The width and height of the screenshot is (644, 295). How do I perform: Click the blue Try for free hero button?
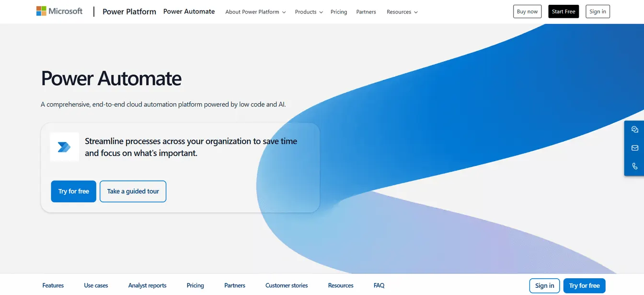pyautogui.click(x=74, y=191)
